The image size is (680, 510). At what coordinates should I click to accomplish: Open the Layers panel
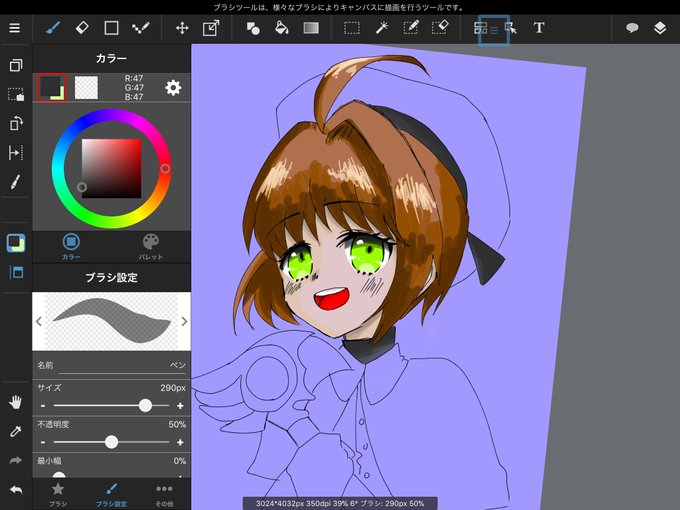click(660, 28)
